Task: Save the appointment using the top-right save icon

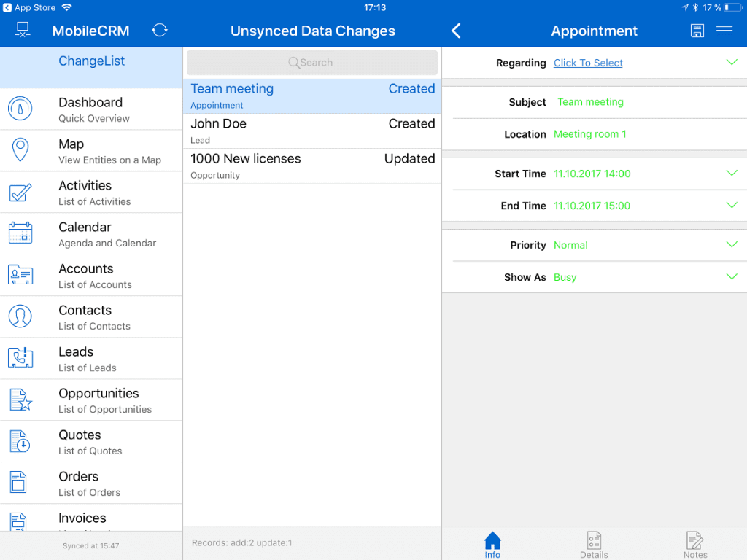Action: click(x=697, y=31)
